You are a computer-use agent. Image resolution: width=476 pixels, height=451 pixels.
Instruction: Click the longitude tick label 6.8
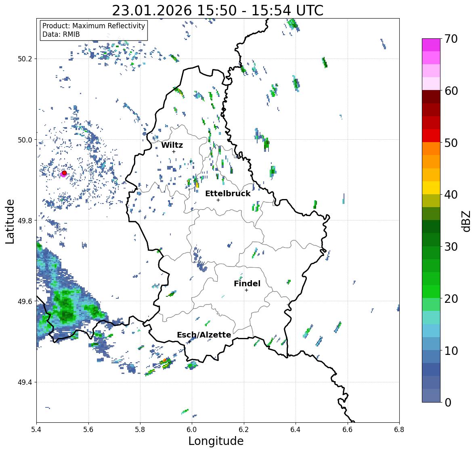pyautogui.click(x=399, y=430)
